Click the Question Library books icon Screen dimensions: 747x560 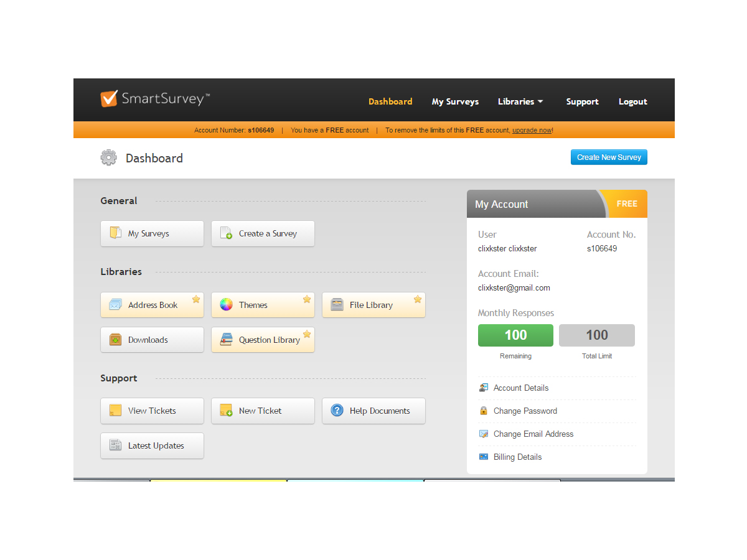pyautogui.click(x=227, y=340)
